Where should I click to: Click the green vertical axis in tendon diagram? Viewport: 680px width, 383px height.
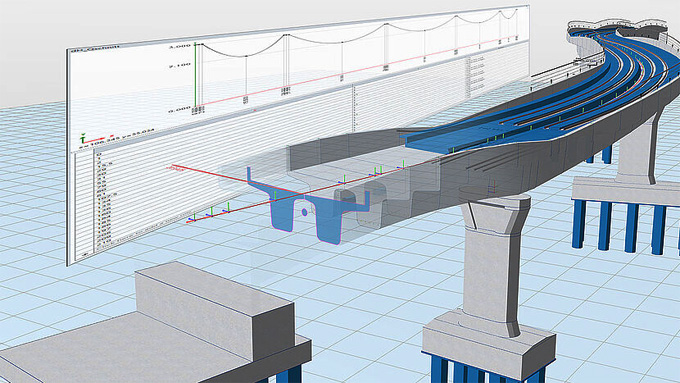click(x=195, y=74)
